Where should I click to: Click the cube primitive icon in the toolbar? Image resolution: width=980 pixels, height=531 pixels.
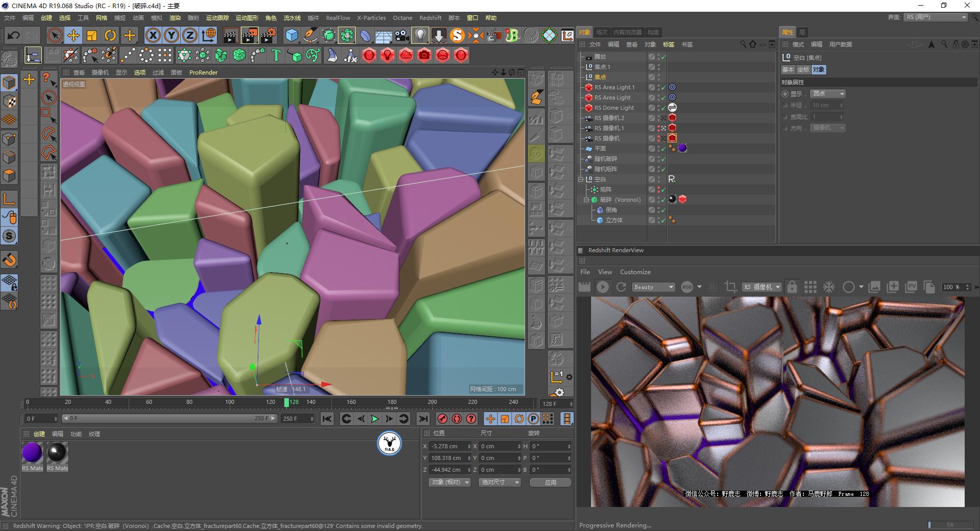(291, 35)
